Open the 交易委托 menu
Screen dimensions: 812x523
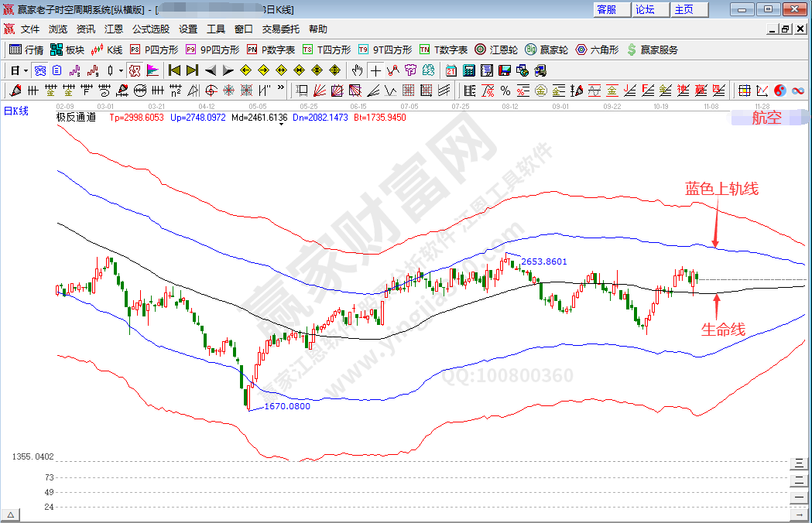280,29
